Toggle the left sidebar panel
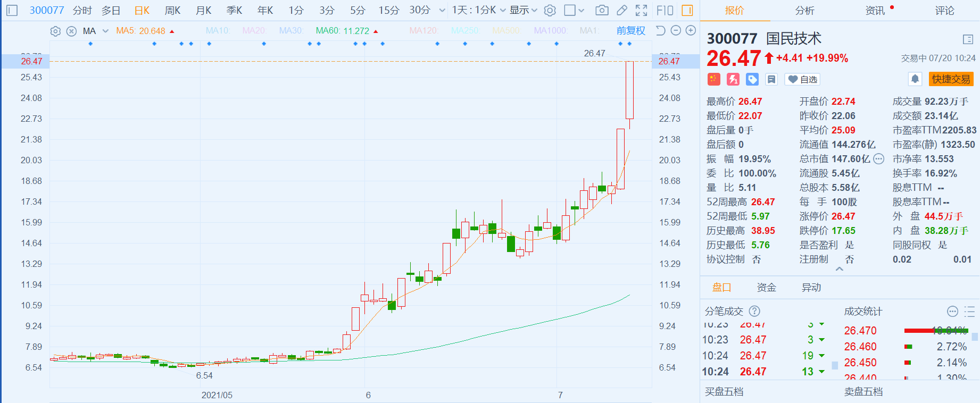980x403 pixels. [12, 10]
